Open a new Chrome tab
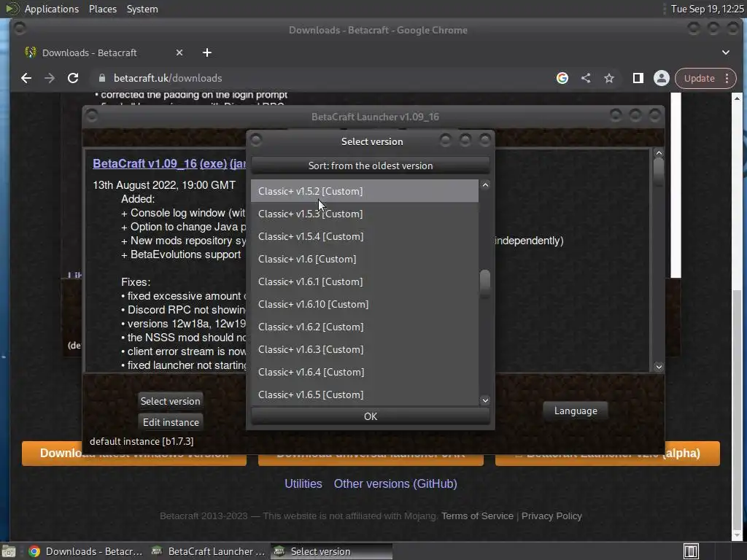Screen dimensions: 747x560 (206, 52)
